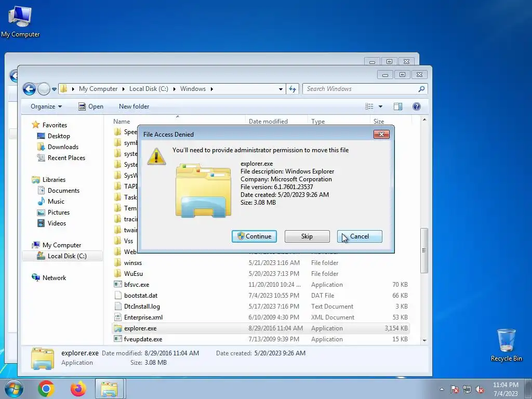Select the winsxs folder
Viewport: 532px width, 399px height.
[260, 262]
